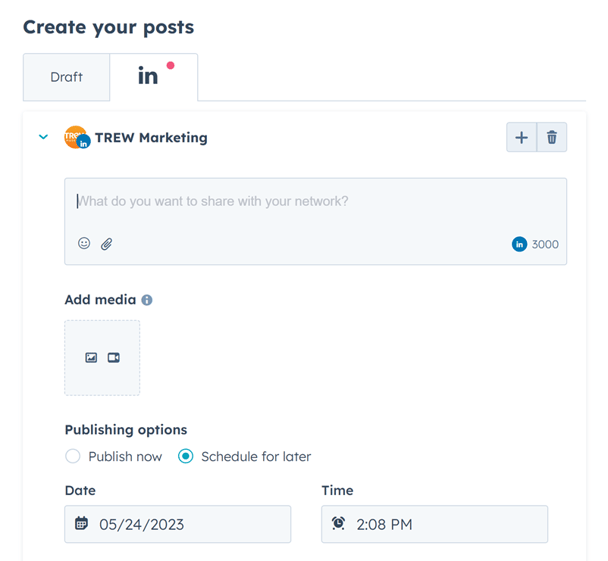Upload a video via the camera icon
The width and height of the screenshot is (608, 561).
tap(114, 357)
